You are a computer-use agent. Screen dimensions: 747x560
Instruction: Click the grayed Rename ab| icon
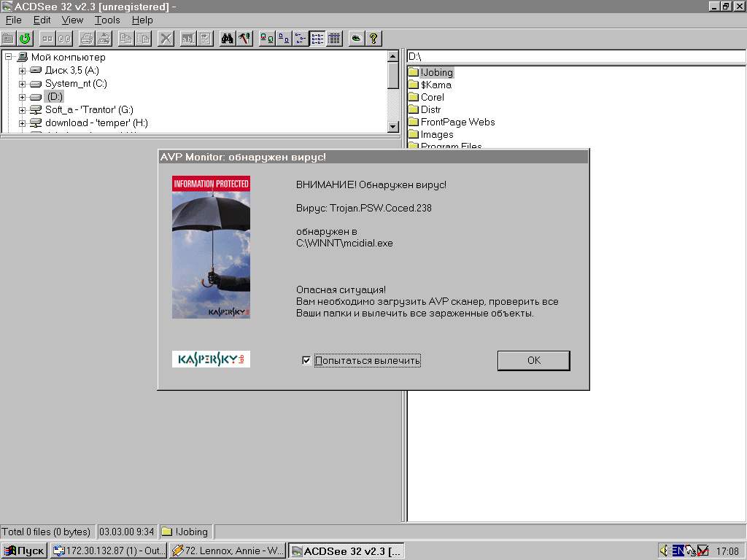click(x=188, y=39)
